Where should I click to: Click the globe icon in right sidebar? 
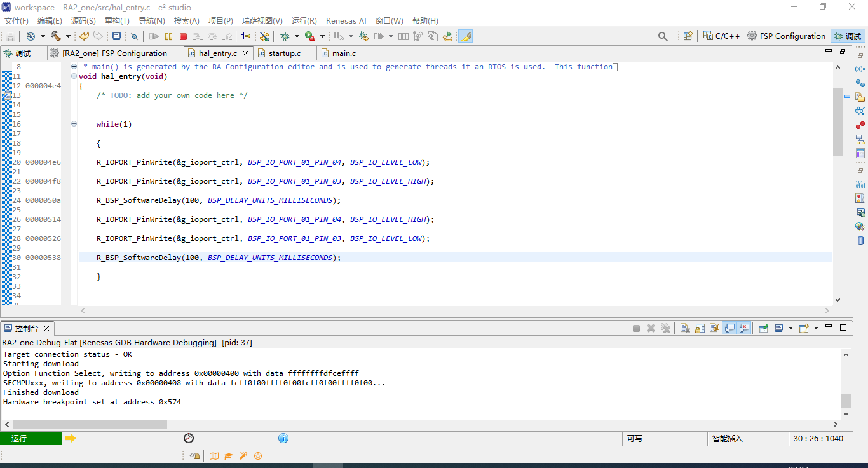click(860, 226)
